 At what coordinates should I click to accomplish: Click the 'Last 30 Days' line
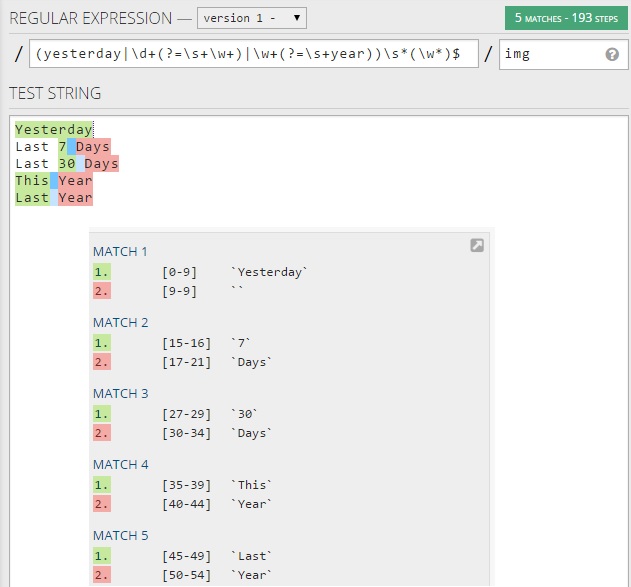pyautogui.click(x=67, y=164)
